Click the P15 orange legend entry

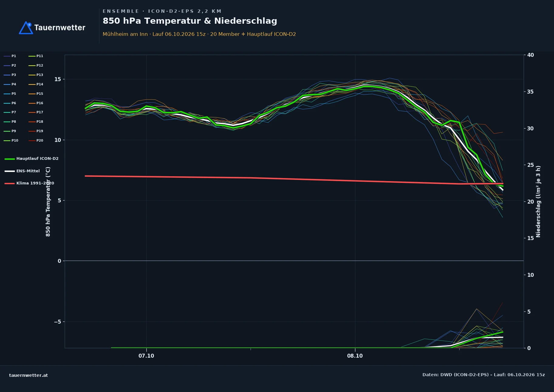36,94
